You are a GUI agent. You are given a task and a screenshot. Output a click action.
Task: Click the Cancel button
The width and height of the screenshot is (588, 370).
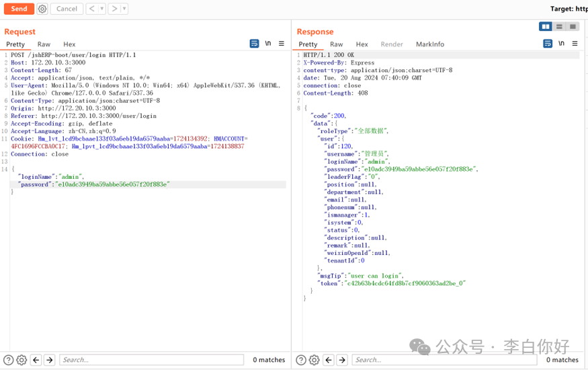tap(67, 9)
